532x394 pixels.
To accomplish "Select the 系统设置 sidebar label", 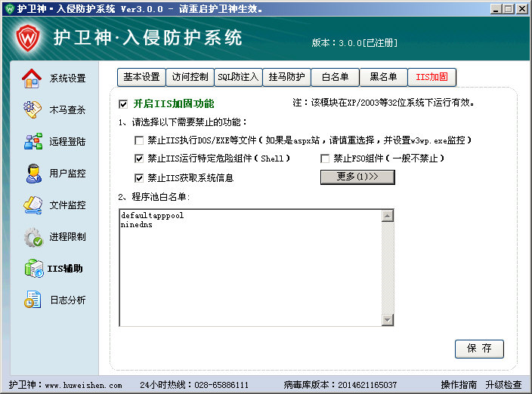I will tap(67, 78).
